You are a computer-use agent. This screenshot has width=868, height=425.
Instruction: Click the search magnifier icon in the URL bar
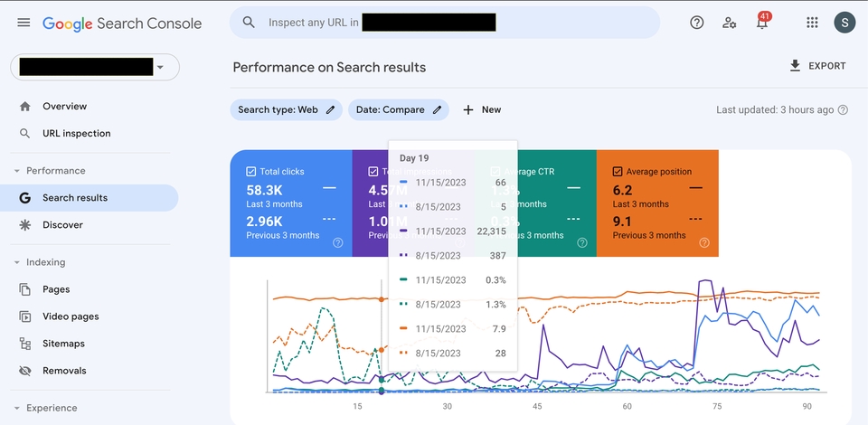coord(250,23)
